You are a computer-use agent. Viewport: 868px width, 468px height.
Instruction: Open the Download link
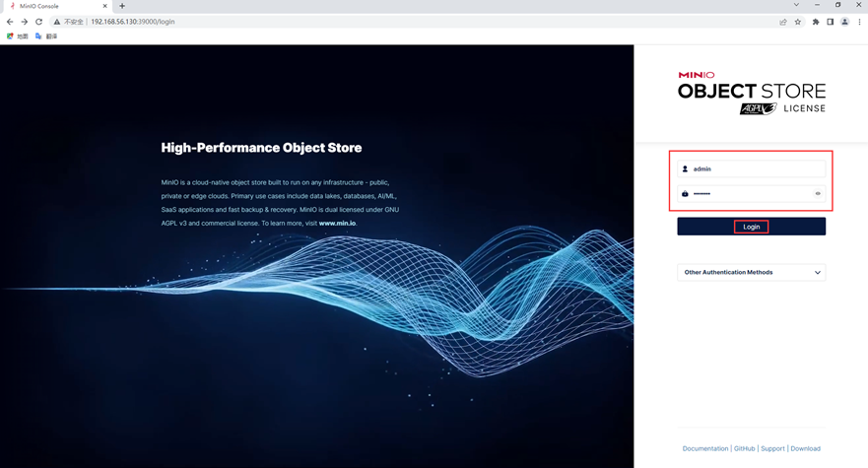pyautogui.click(x=806, y=448)
